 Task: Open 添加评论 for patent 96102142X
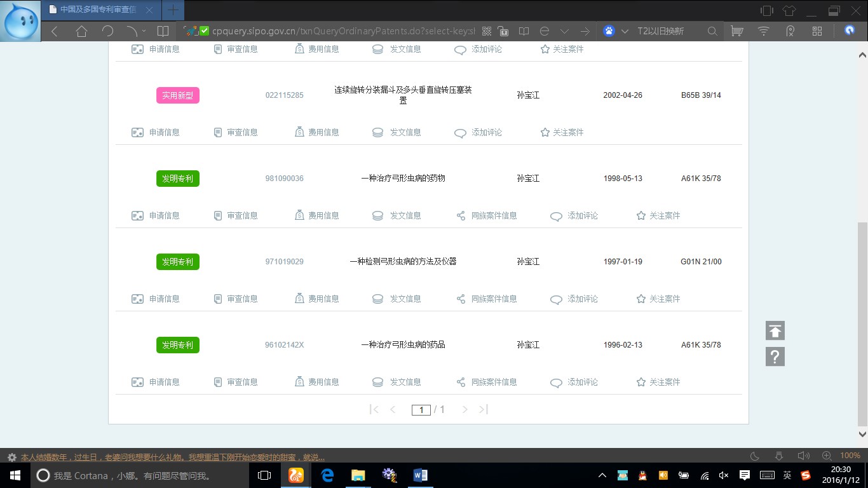click(583, 382)
